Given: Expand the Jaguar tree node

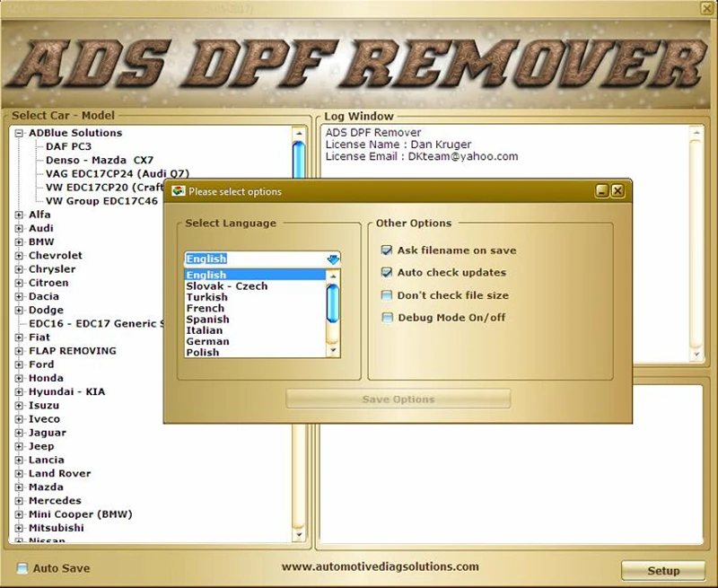Looking at the screenshot, I should pyautogui.click(x=19, y=433).
